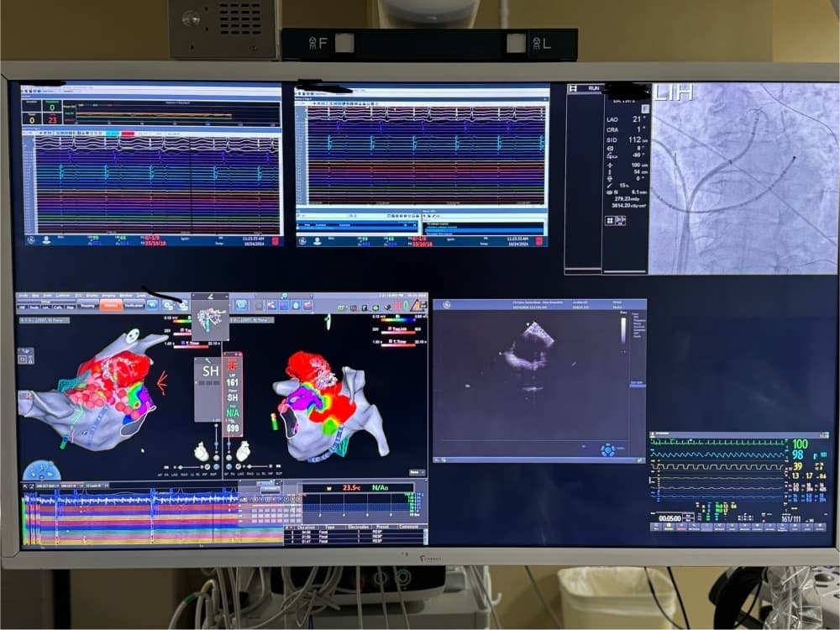Select the right white heart orientation icon
Screen dimensions: 840x630
pyautogui.click(x=244, y=451)
